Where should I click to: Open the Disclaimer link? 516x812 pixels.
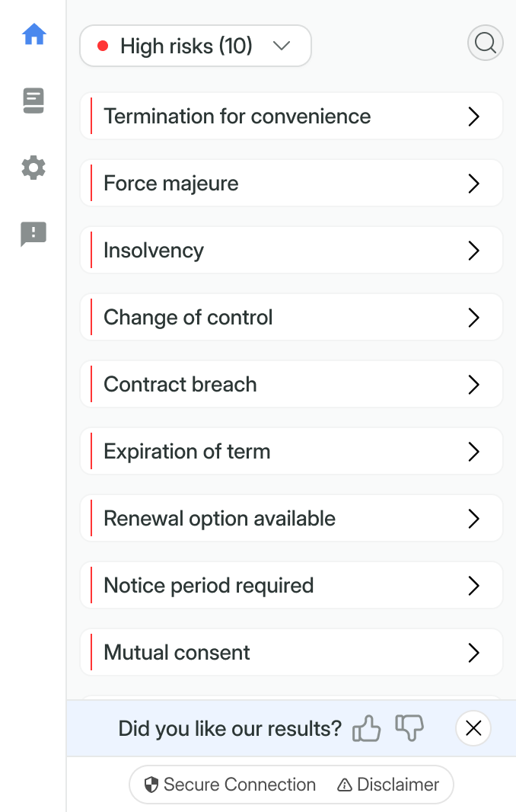(388, 785)
